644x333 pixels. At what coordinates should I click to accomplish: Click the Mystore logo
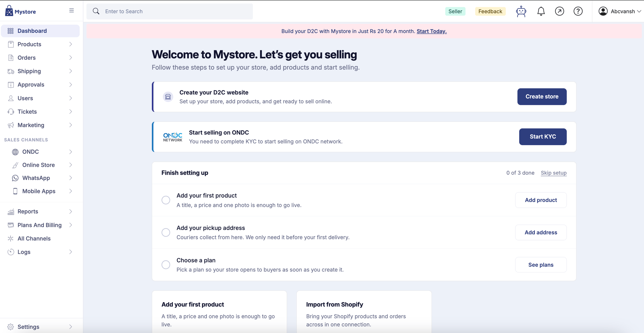pos(20,11)
